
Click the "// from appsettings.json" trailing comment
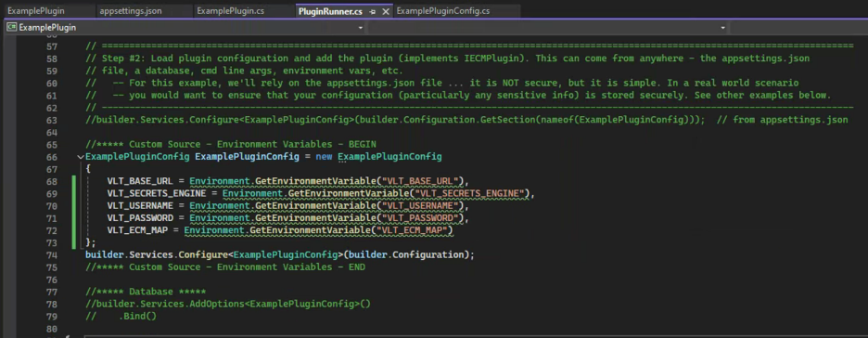[x=782, y=120]
